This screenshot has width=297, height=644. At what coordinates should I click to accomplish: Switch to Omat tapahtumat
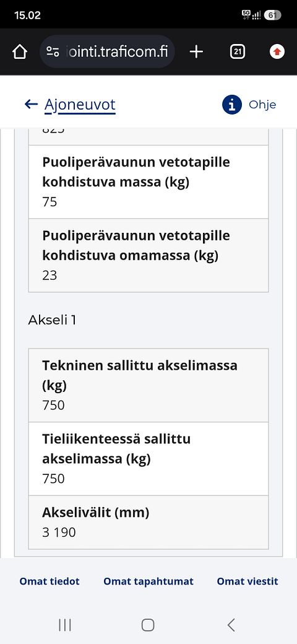point(148,581)
